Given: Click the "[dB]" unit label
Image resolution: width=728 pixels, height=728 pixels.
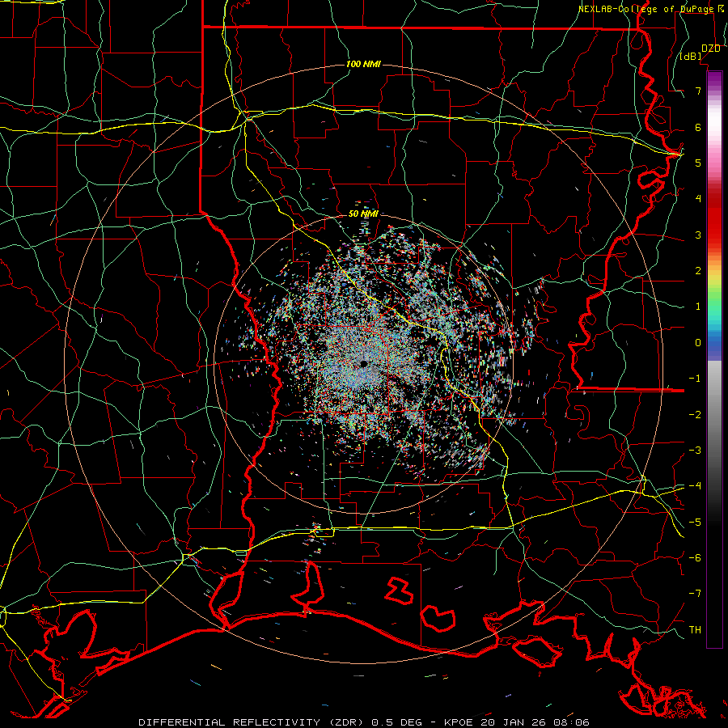Looking at the screenshot, I should point(691,56).
